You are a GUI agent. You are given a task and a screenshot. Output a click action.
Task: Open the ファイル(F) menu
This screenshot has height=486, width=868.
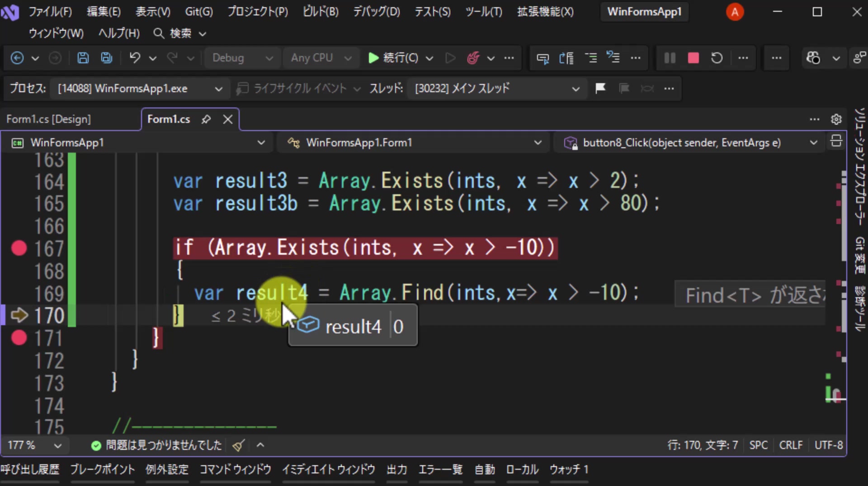(50, 12)
